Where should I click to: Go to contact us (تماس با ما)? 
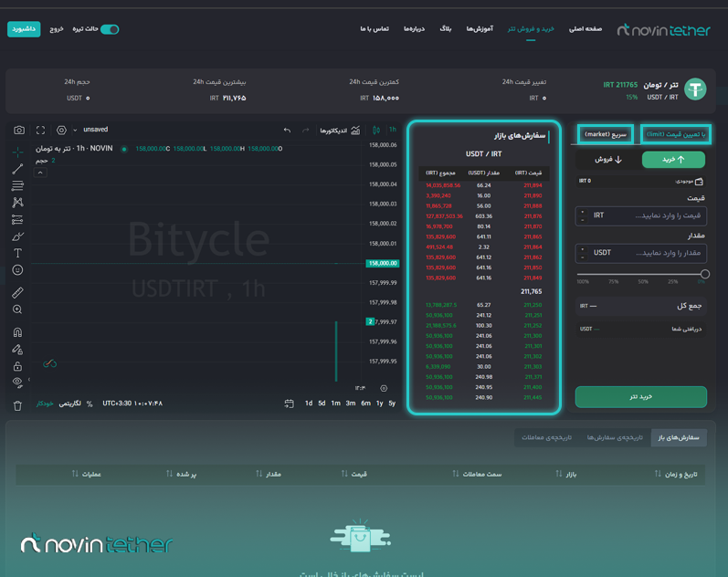coord(375,29)
